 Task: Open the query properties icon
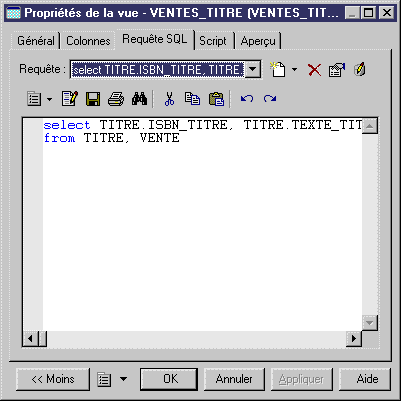click(x=337, y=70)
